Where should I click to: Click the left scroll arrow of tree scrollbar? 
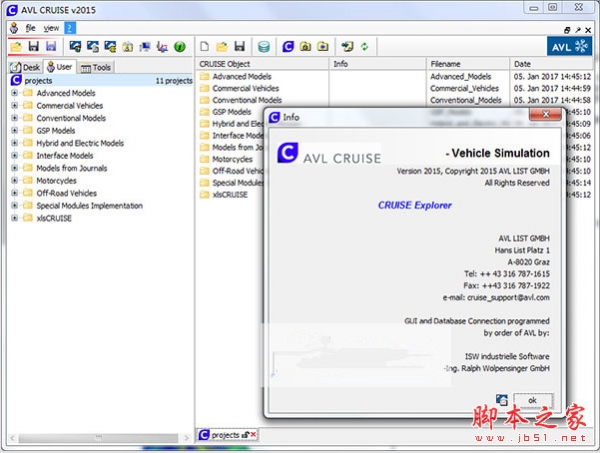click(13, 438)
